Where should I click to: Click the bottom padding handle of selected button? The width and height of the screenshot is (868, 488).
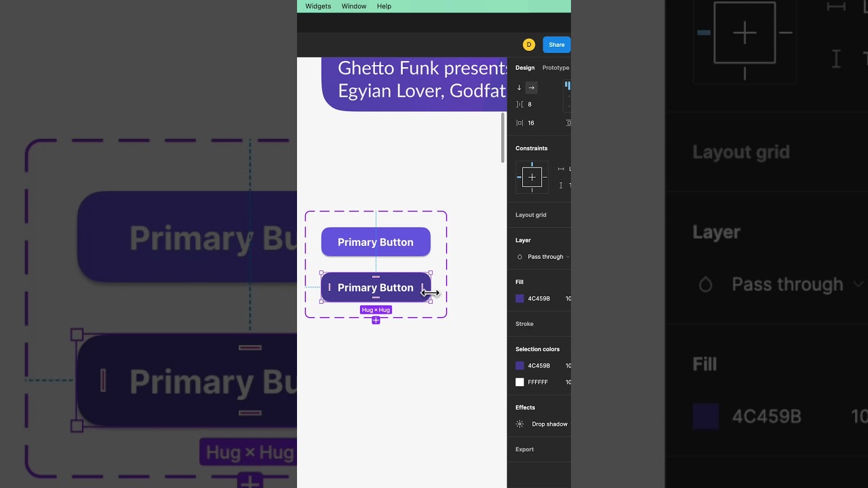[376, 298]
